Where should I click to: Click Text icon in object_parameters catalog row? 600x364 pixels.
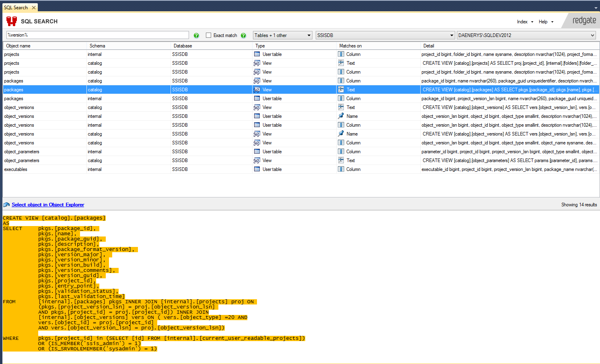click(341, 160)
